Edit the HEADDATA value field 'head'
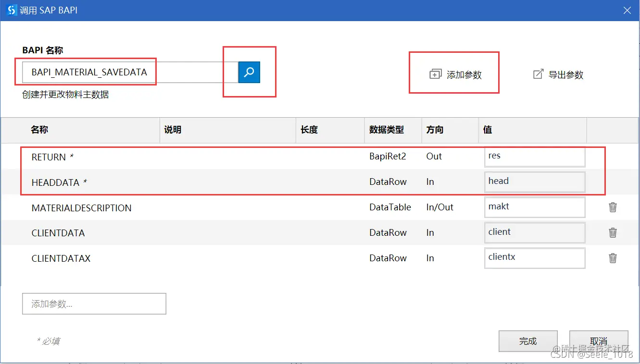The height and width of the screenshot is (364, 640). [535, 182]
